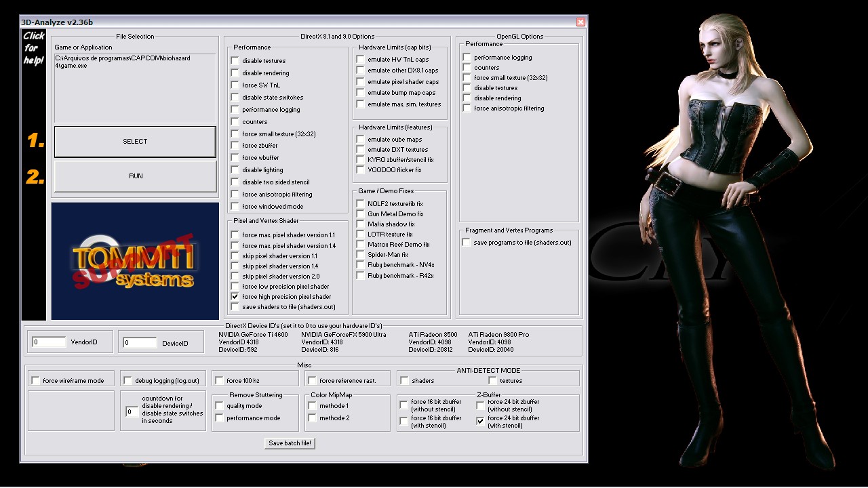Check OpenGL disable textures

(x=467, y=88)
